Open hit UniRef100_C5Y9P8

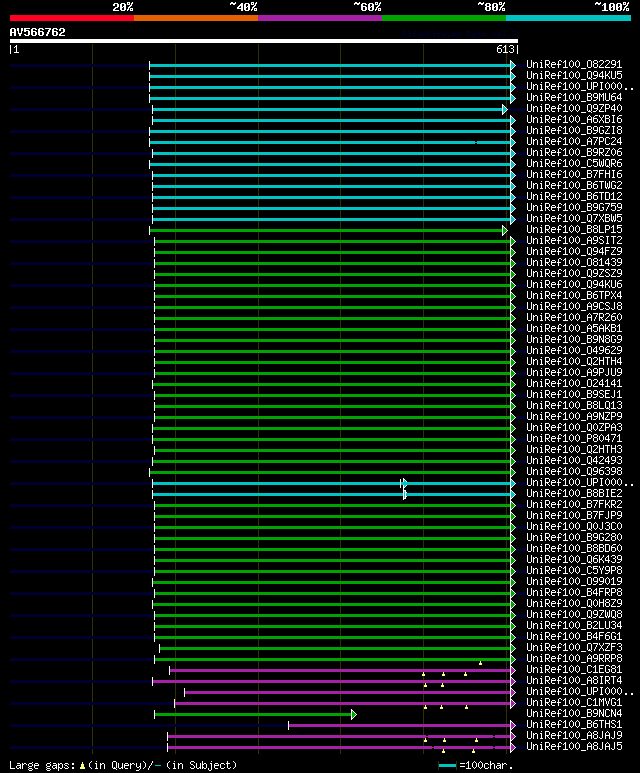pyautogui.click(x=574, y=570)
